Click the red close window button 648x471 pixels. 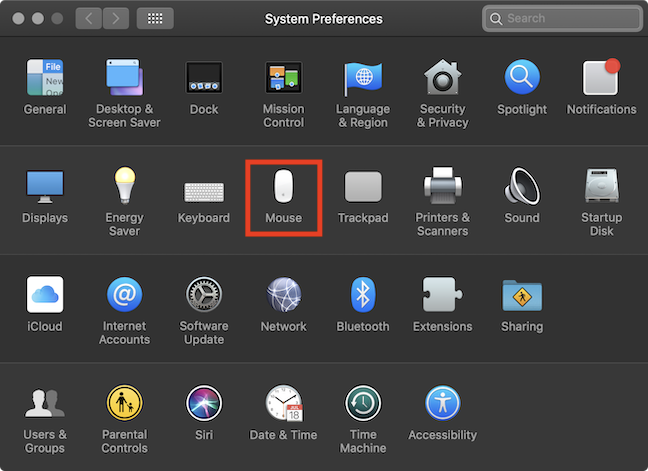tap(18, 19)
